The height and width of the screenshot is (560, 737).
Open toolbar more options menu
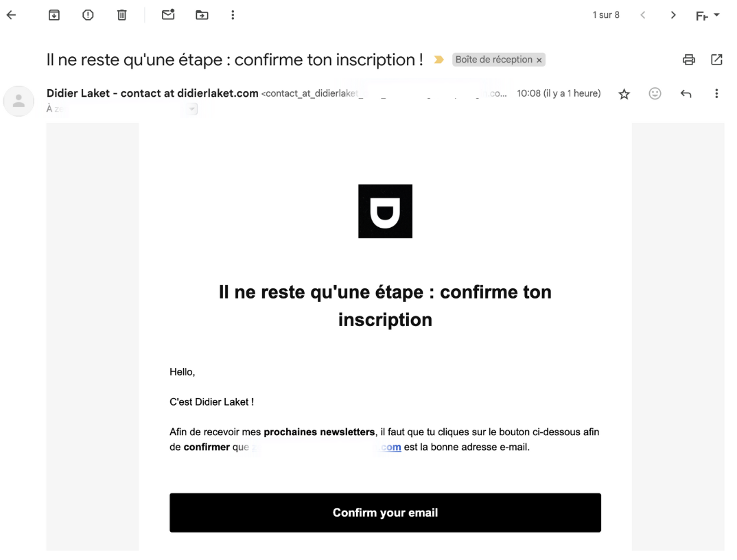tap(233, 15)
